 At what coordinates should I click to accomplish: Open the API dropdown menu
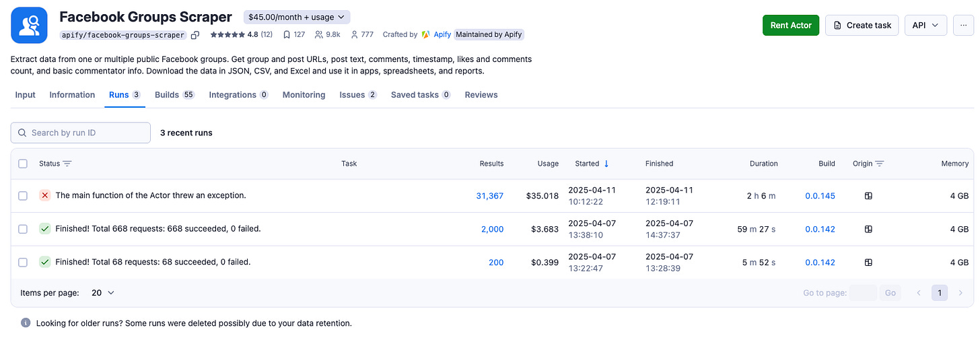pyautogui.click(x=926, y=25)
